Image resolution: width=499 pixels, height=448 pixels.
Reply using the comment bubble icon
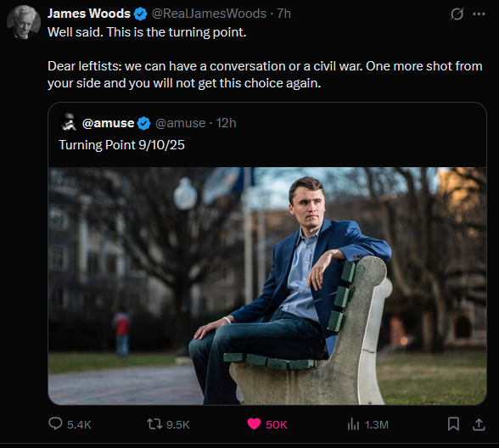(55, 424)
